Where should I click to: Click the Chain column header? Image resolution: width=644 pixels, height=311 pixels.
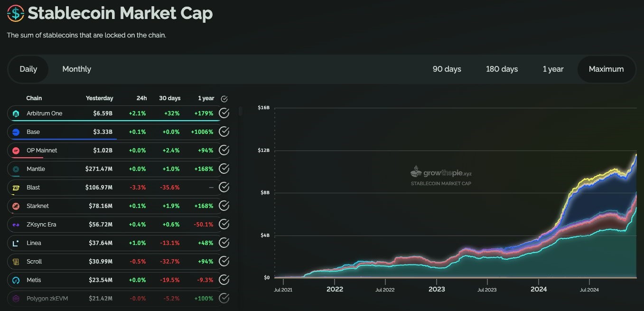[x=34, y=98]
